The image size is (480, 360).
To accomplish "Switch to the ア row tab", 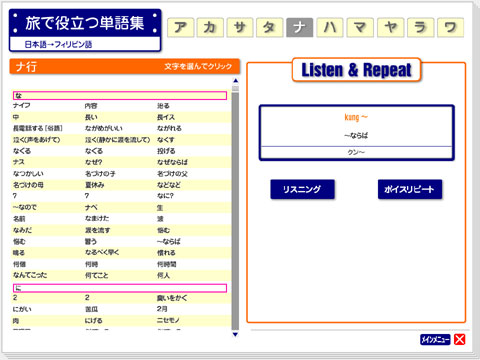I will 180,27.
